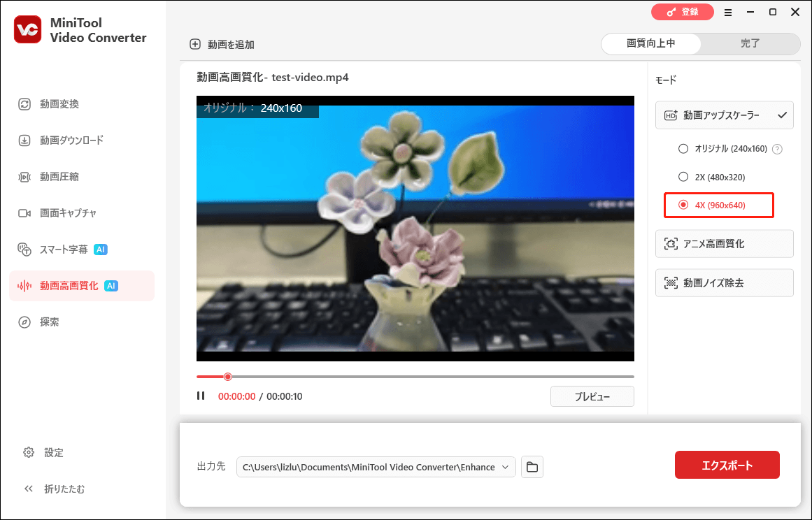The width and height of the screenshot is (812, 520).
Task: Preview the enhancement via プレビュー
Action: click(x=592, y=396)
